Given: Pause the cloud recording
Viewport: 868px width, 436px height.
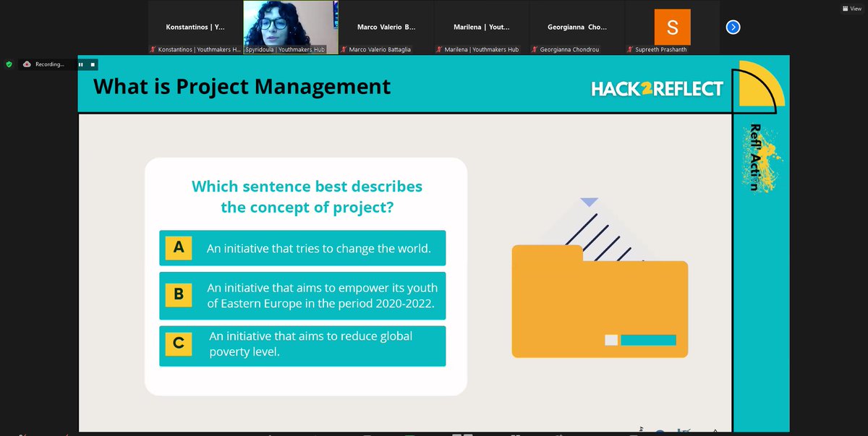Looking at the screenshot, I should pos(81,64).
